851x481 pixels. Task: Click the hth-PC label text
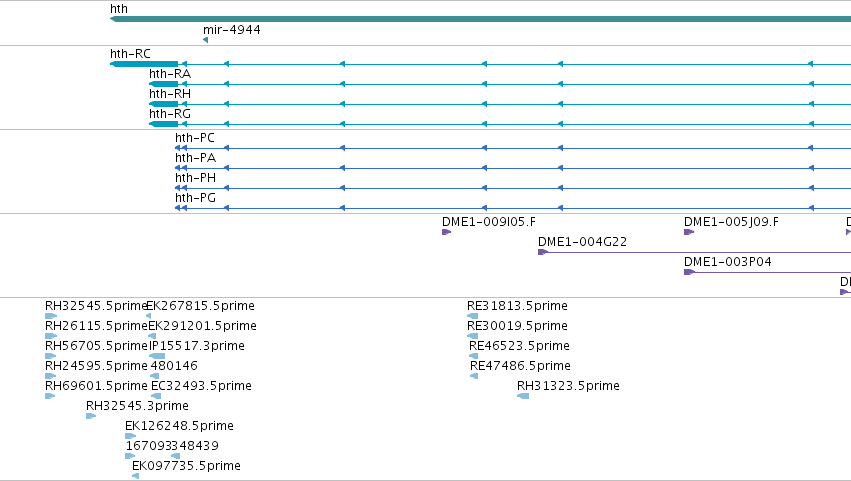[x=195, y=138]
